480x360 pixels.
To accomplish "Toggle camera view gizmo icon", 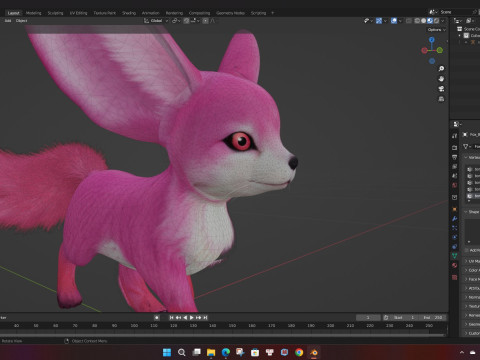I will pyautogui.click(x=441, y=89).
